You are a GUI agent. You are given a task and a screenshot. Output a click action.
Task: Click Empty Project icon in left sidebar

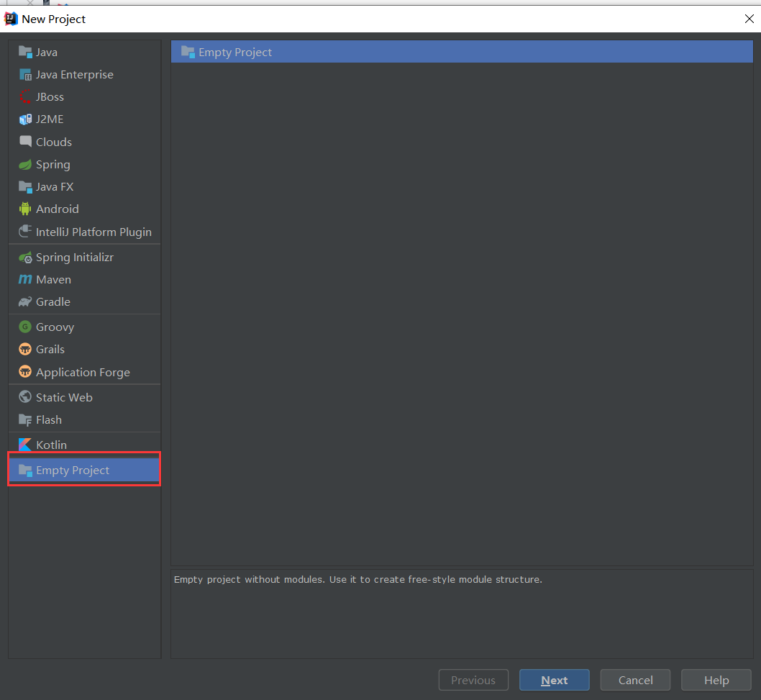(25, 470)
